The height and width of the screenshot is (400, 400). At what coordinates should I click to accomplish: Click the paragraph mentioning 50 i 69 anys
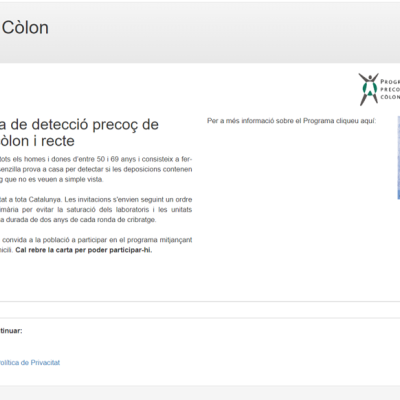(96, 169)
